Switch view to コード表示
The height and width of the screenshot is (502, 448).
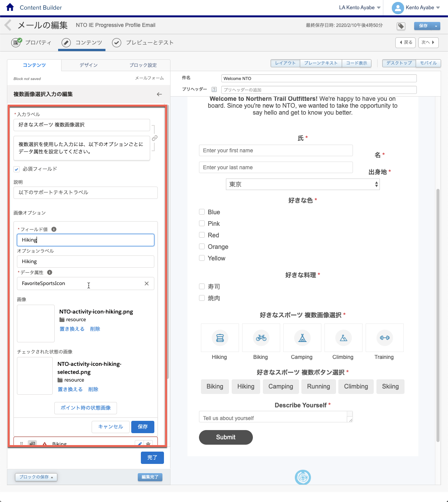tap(357, 63)
